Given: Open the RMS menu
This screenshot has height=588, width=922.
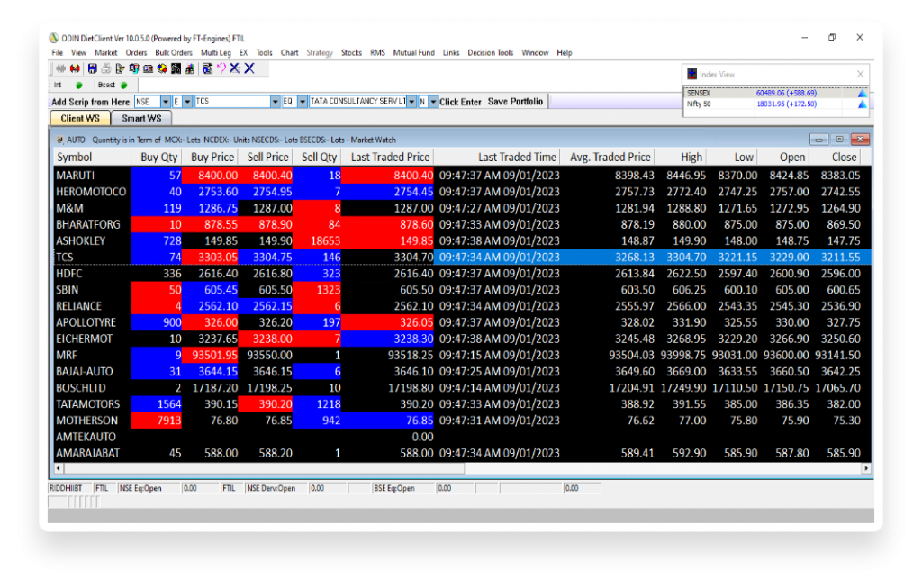Looking at the screenshot, I should click(377, 53).
